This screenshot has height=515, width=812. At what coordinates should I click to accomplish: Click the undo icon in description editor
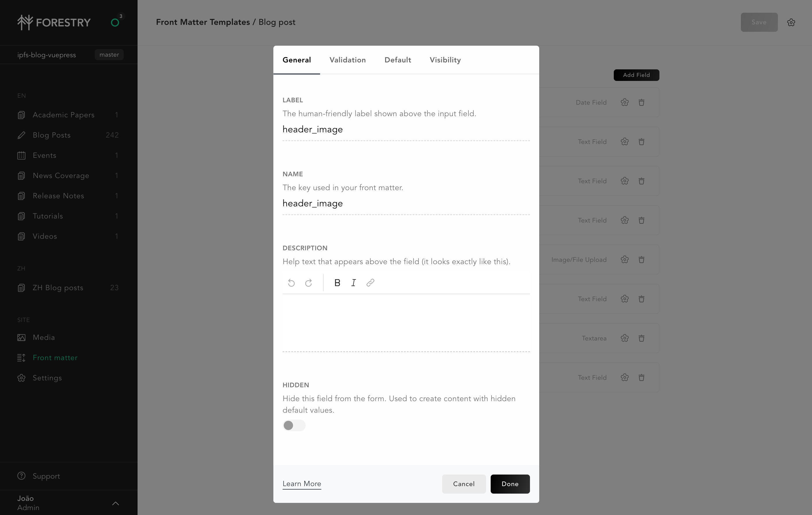(291, 283)
